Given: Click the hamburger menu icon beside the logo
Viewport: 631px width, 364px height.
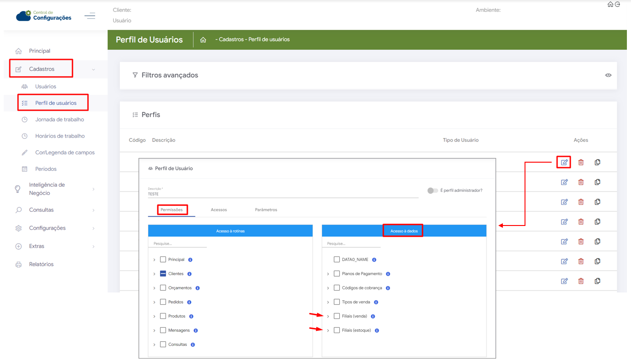Looking at the screenshot, I should click(90, 16).
